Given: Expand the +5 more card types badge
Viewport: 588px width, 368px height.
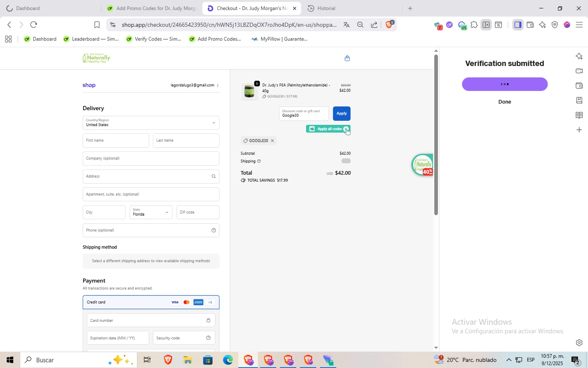Looking at the screenshot, I should (x=210, y=302).
